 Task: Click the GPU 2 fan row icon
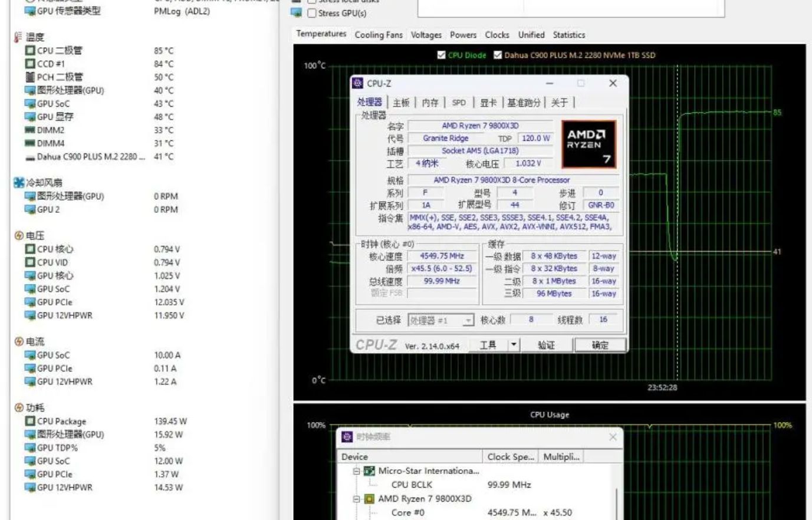coord(30,209)
